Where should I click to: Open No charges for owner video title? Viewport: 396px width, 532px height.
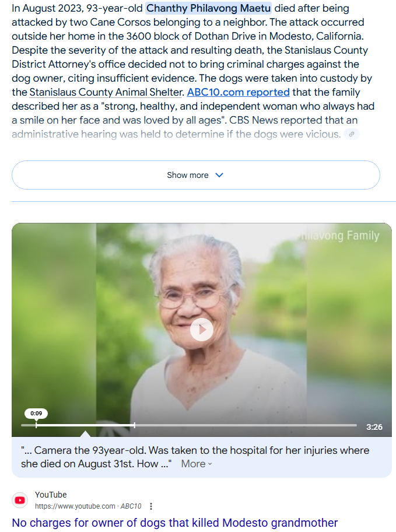(175, 523)
